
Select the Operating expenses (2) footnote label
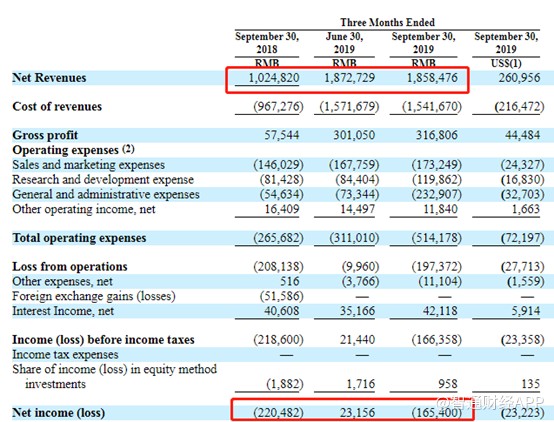point(73,150)
